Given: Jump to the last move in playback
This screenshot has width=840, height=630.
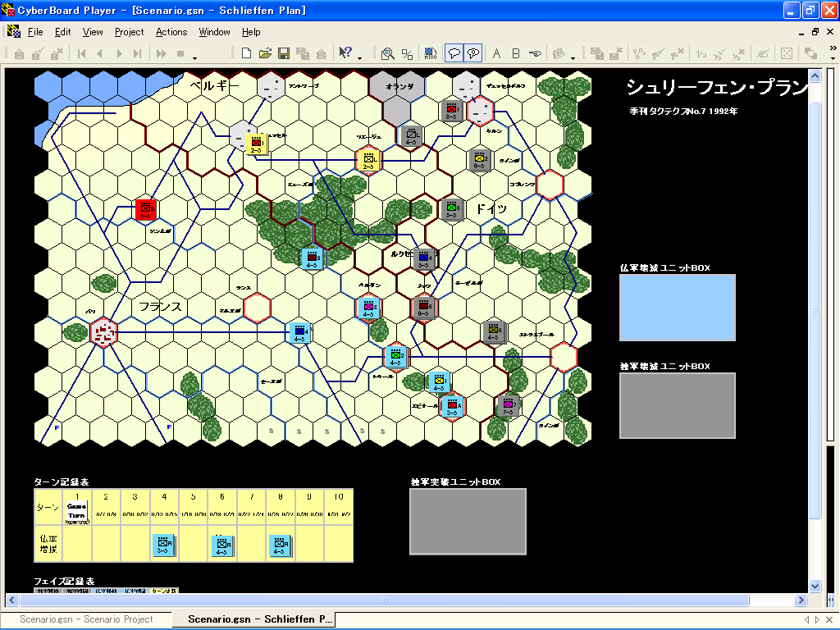Looking at the screenshot, I should coord(138,53).
